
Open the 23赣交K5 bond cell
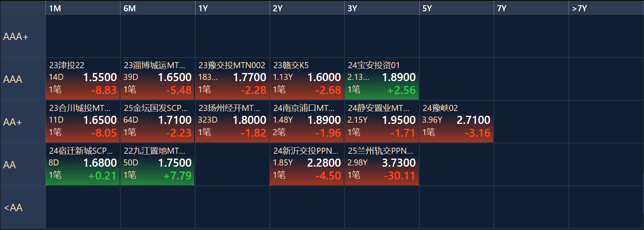tap(307, 79)
